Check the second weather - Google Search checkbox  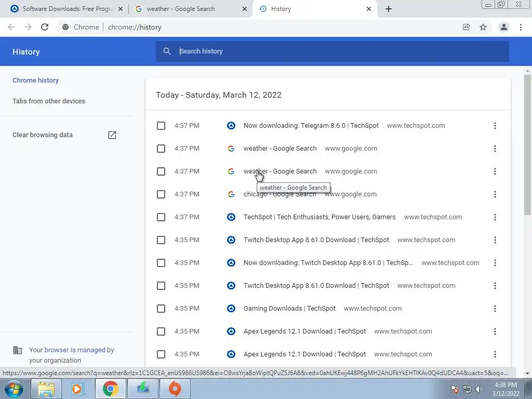161,171
